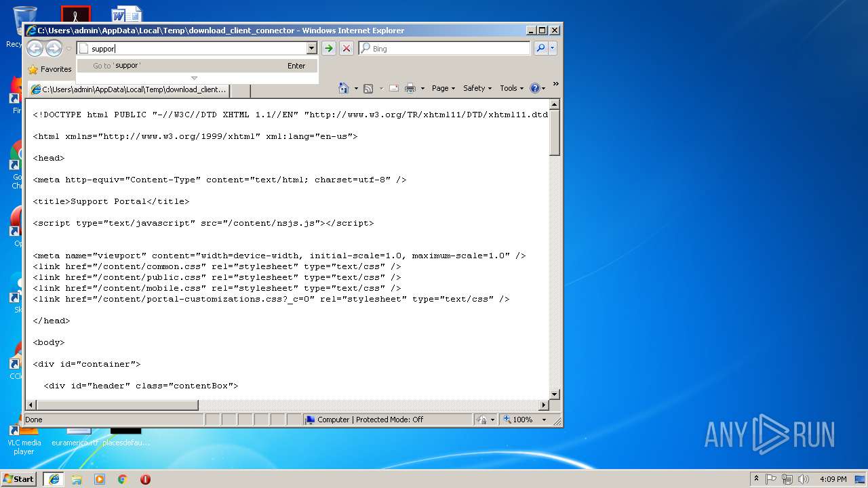The height and width of the screenshot is (488, 868).
Task: Open Google Chrome on taskbar
Action: tap(123, 479)
